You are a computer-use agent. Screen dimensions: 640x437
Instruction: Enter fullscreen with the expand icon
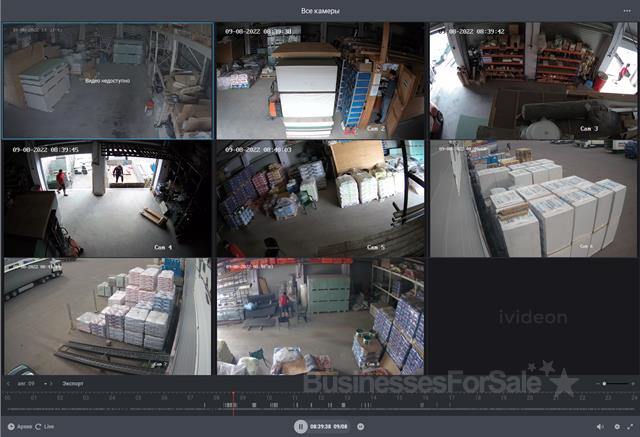click(631, 427)
